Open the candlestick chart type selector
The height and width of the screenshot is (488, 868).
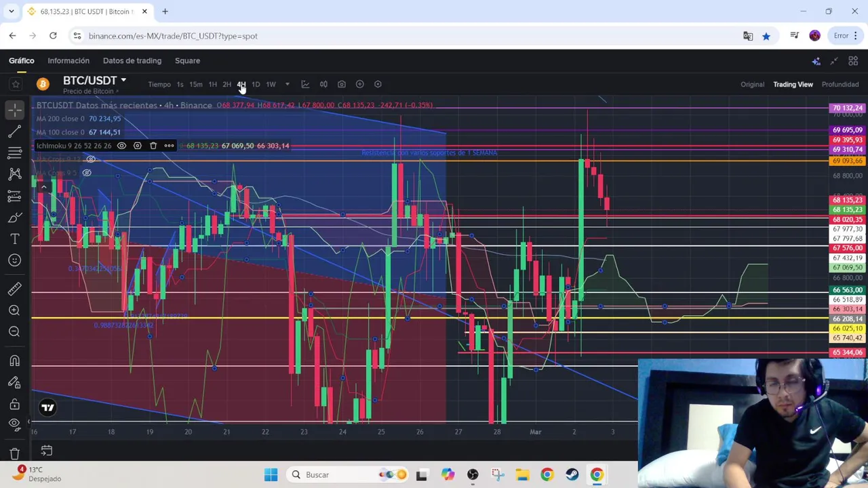(x=323, y=84)
